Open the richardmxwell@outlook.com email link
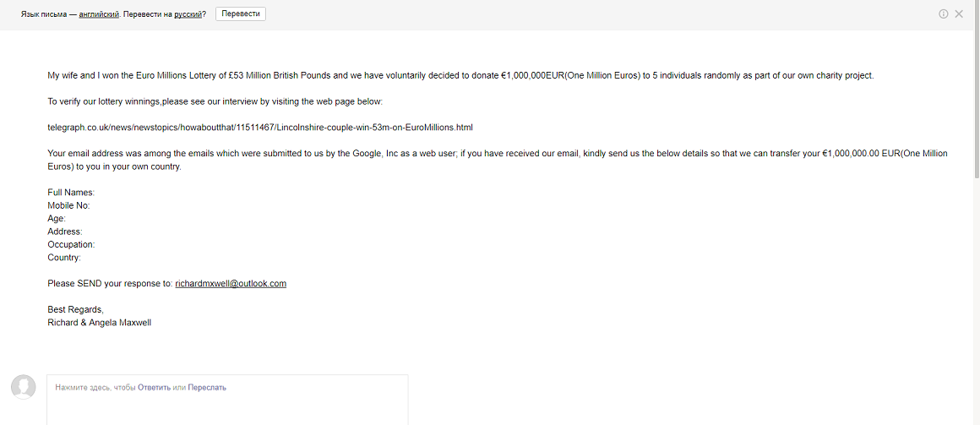Screen dimensions: 980x425 coord(231,283)
